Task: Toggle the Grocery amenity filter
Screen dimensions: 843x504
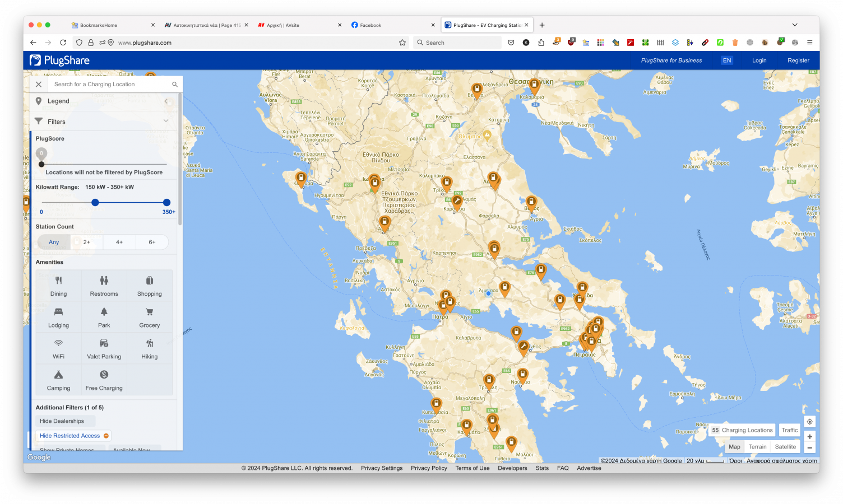Action: click(x=150, y=318)
